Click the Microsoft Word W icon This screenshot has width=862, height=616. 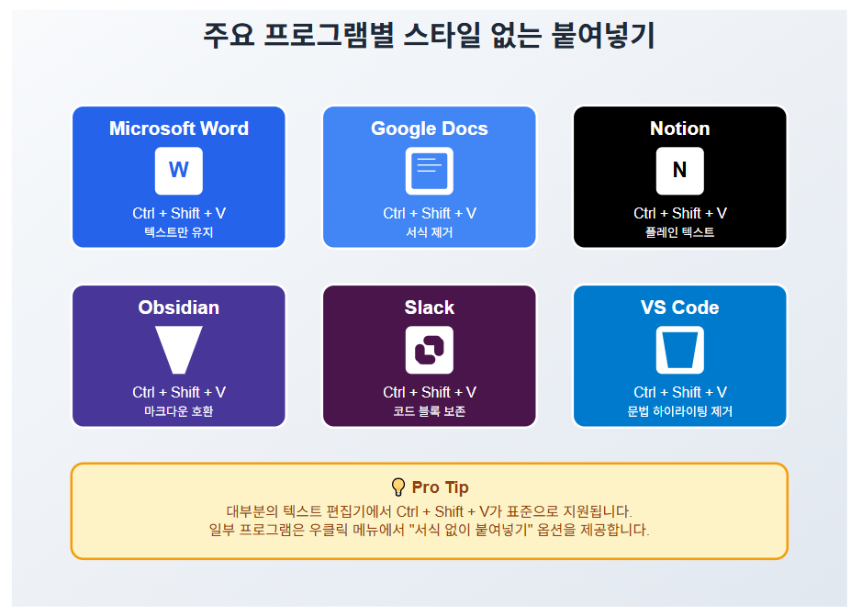[179, 171]
